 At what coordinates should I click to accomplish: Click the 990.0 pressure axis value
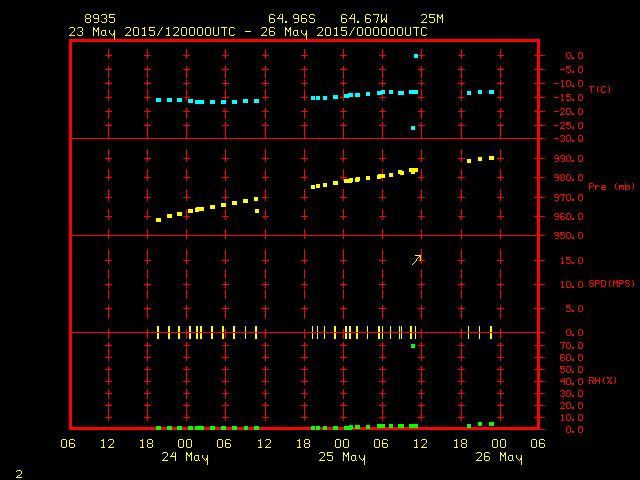[569, 158]
